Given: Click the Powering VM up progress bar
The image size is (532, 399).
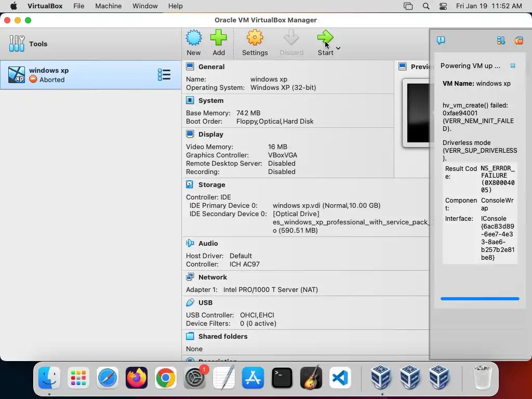Looking at the screenshot, I should pos(480,299).
